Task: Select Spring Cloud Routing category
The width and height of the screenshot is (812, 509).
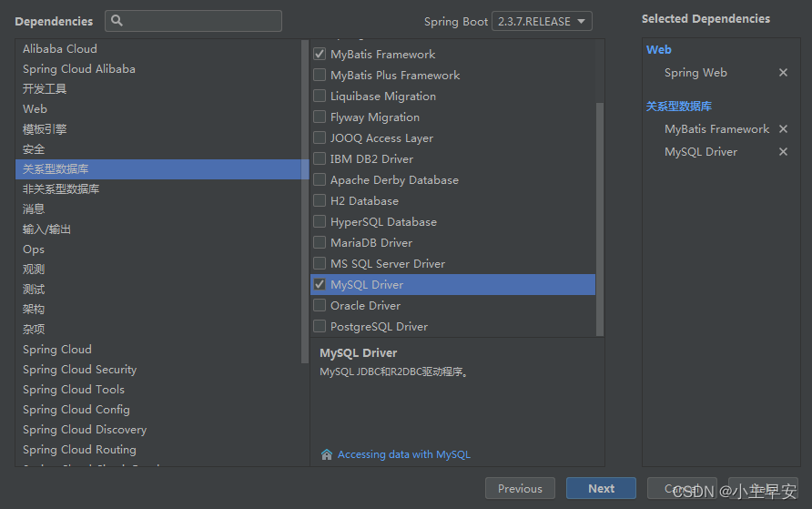Action: [x=158, y=450]
